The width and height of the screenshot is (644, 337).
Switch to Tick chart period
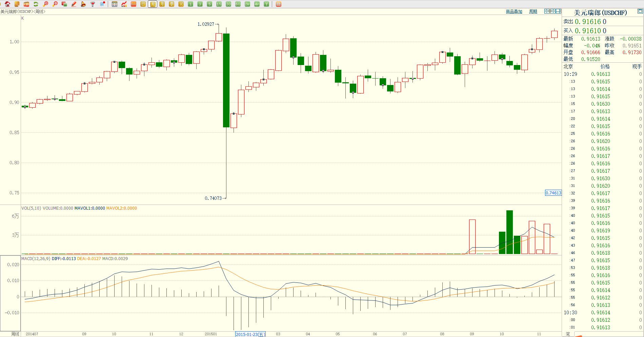coord(134,4)
